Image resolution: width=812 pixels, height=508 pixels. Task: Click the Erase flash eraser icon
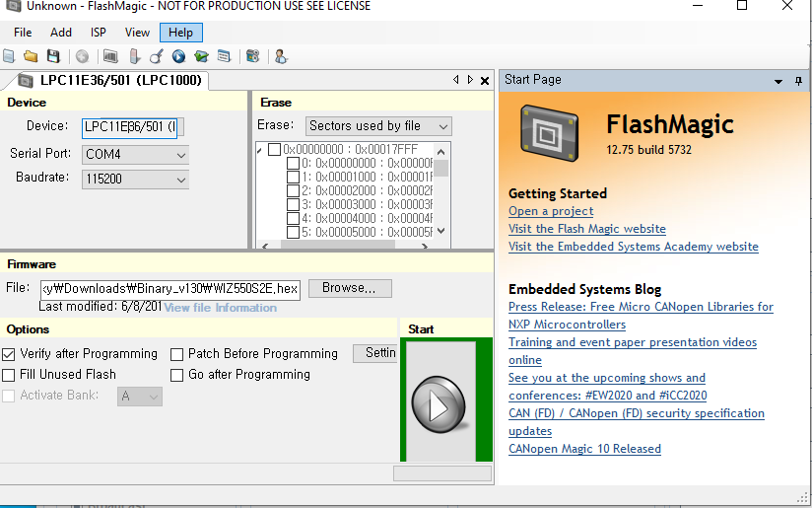point(134,56)
